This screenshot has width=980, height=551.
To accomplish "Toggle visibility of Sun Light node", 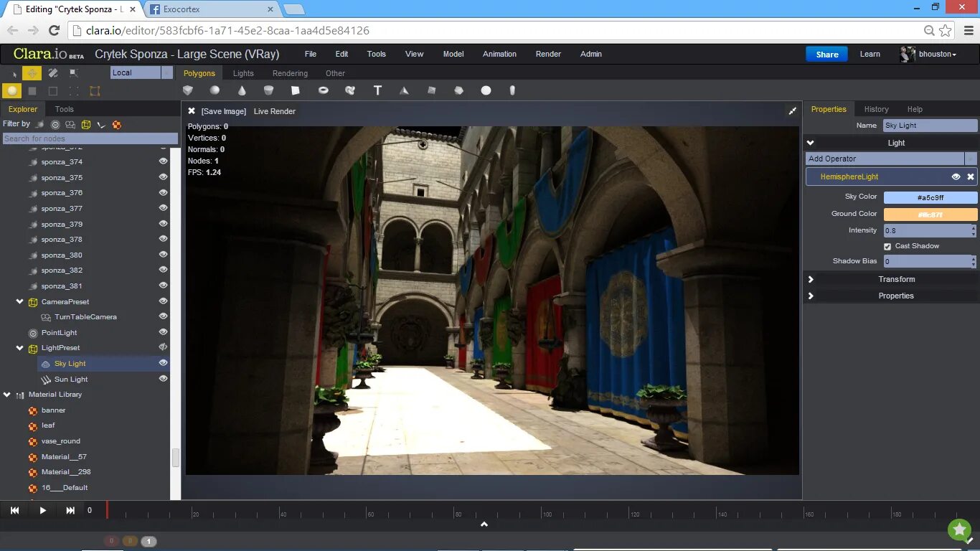I will (163, 379).
